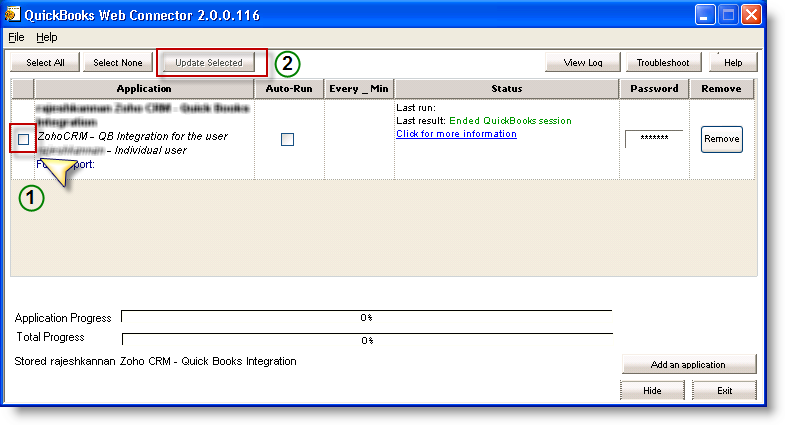Click the Add an application button

(688, 364)
